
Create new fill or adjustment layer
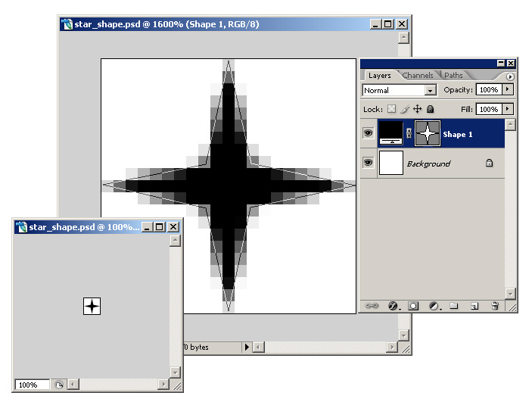pyautogui.click(x=434, y=306)
